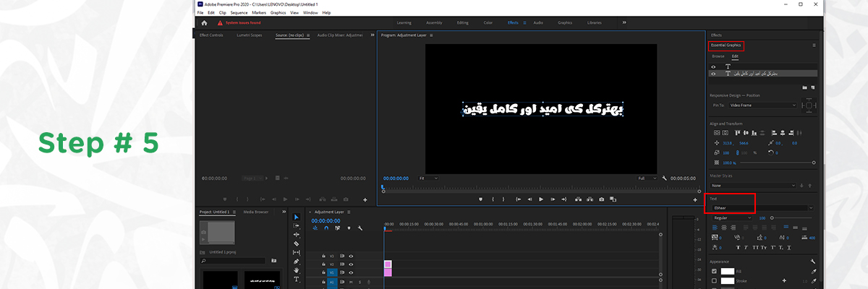
Task: Toggle V3 track output eye
Action: [351, 256]
